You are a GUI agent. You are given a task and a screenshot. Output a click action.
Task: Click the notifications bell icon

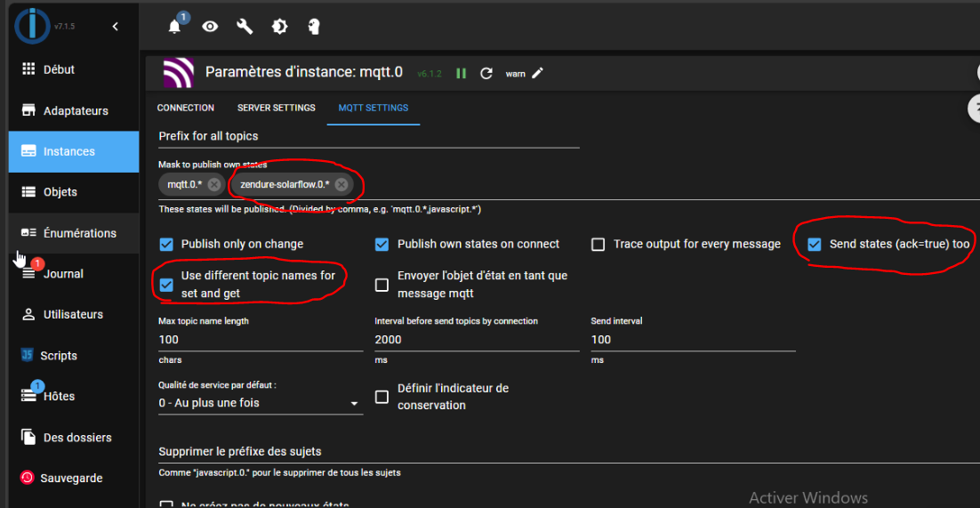[x=174, y=27]
